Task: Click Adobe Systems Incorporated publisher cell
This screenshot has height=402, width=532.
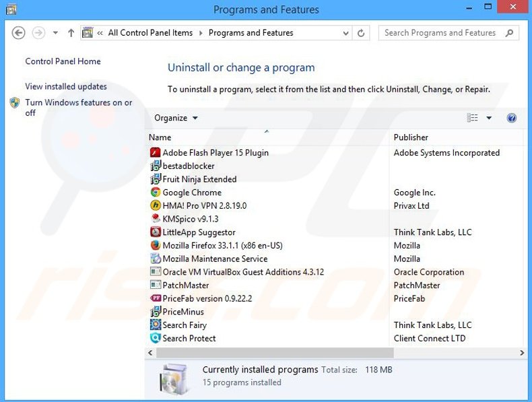Action: click(x=446, y=153)
